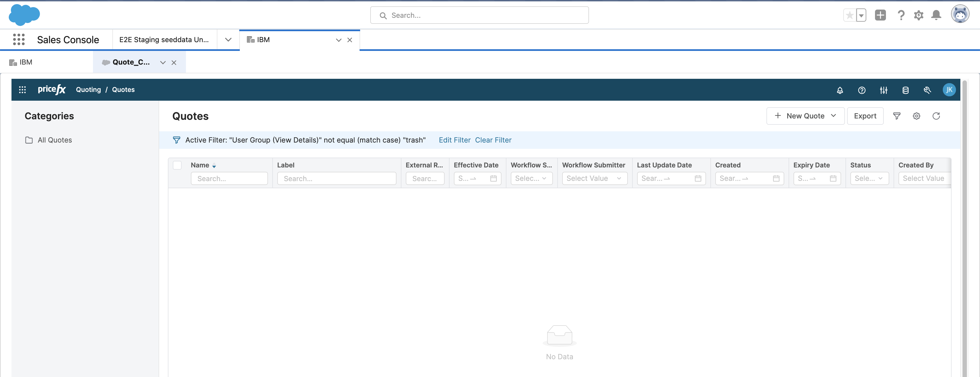Open the PriceFX help icon

click(x=862, y=90)
